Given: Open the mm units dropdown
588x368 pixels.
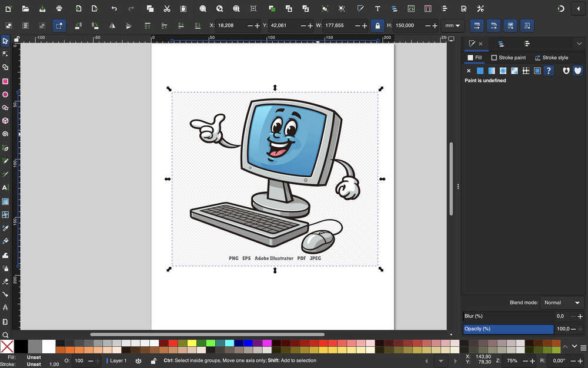Looking at the screenshot, I should pyautogui.click(x=453, y=26).
